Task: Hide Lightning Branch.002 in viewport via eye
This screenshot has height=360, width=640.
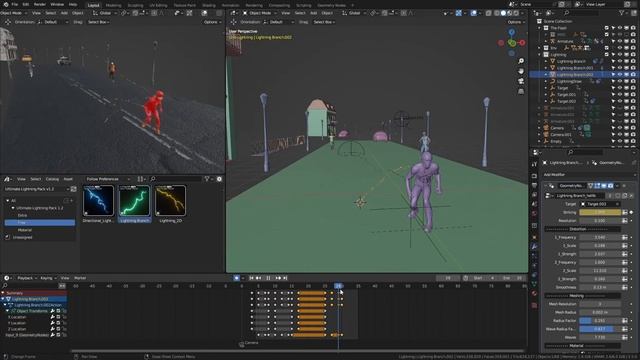Action: (x=620, y=75)
